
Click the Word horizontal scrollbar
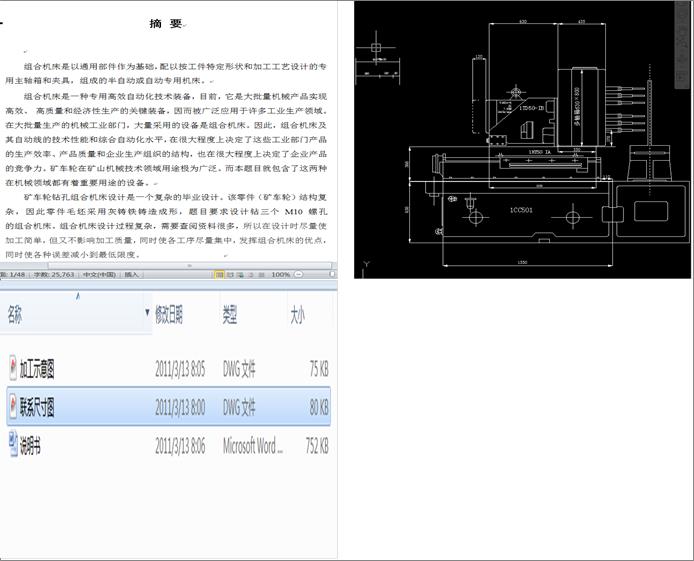pos(189,265)
